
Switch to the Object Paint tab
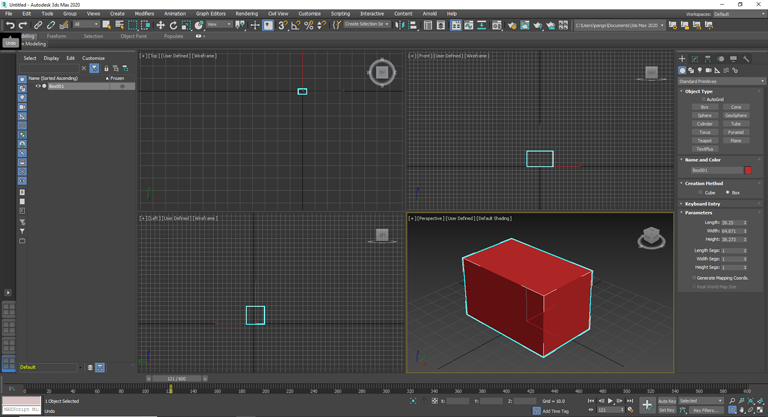(133, 36)
